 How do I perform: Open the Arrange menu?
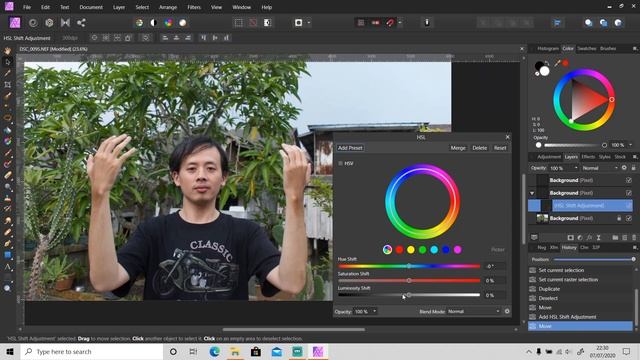168,7
